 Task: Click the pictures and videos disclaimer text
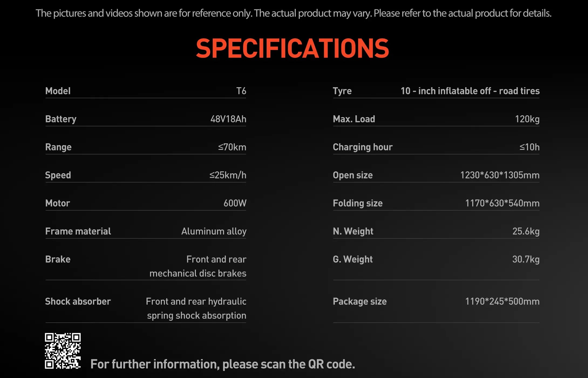coord(294,13)
